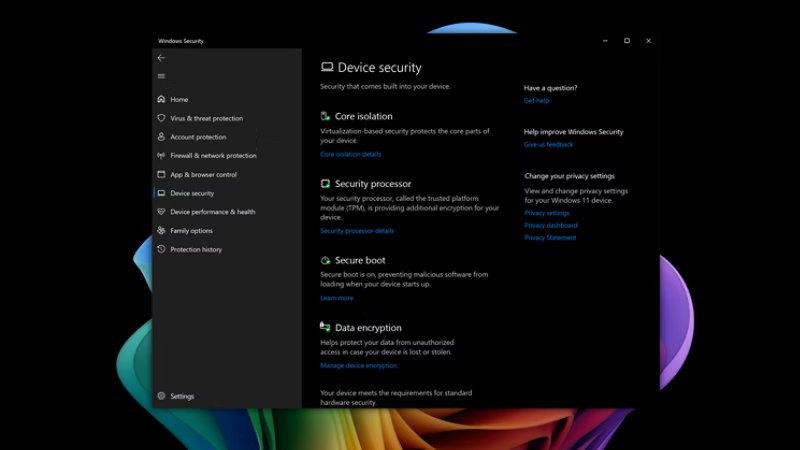This screenshot has width=800, height=450.
Task: Click the Security processor chip icon
Action: point(325,184)
